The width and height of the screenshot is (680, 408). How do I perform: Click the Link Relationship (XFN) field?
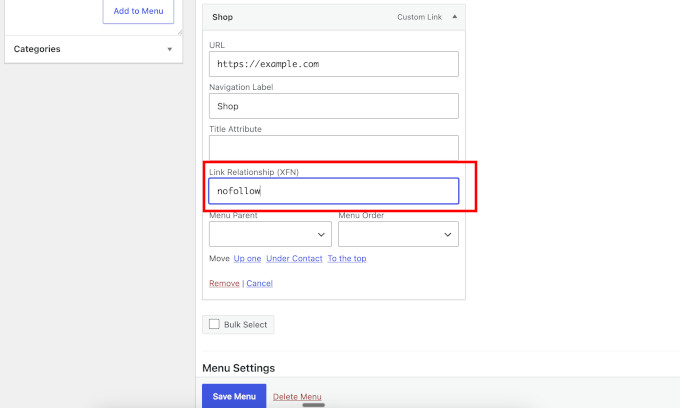[x=333, y=191]
